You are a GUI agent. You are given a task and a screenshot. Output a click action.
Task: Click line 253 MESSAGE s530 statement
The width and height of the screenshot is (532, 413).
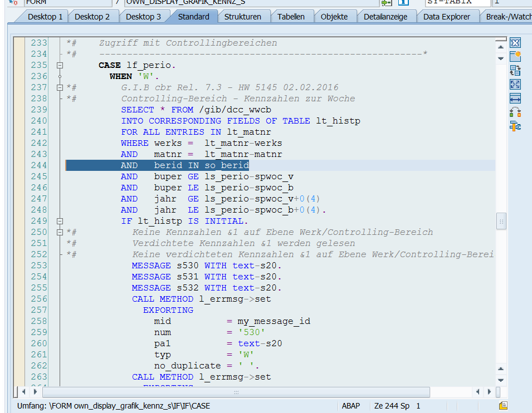[x=206, y=265]
